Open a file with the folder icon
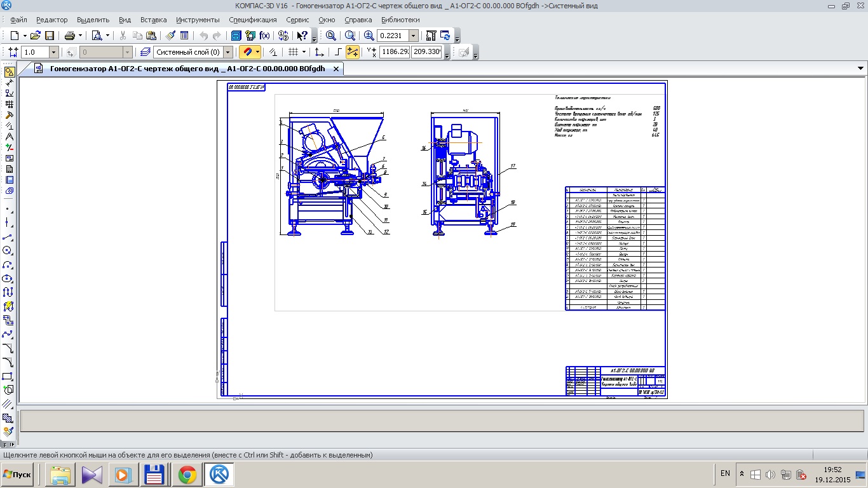The image size is (868, 488). click(x=36, y=36)
